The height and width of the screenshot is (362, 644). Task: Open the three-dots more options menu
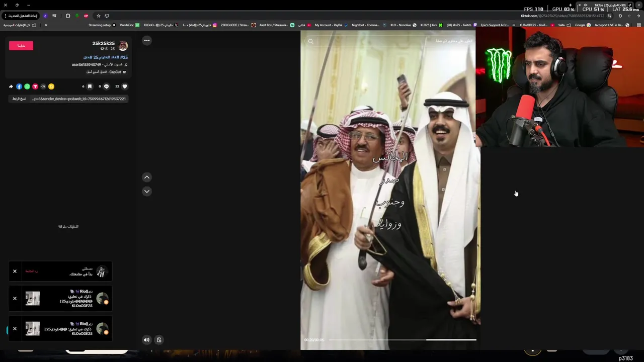click(x=147, y=40)
